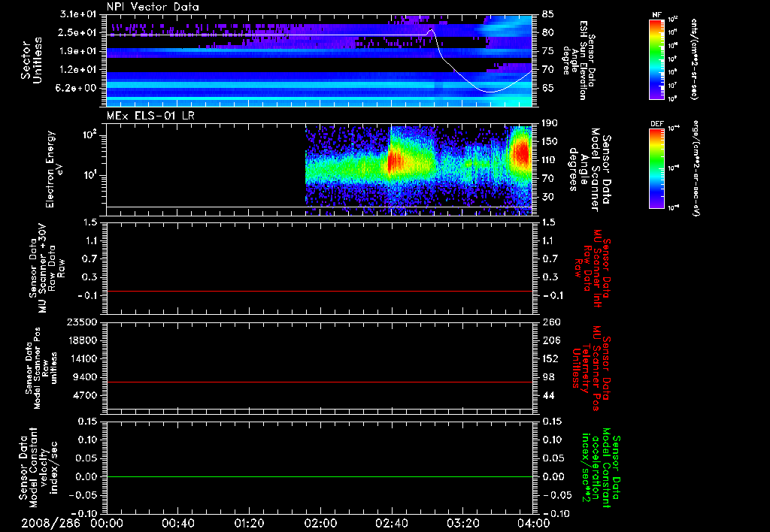Click the 'ESH Sun Elevation Angle' axis label

[578, 60]
